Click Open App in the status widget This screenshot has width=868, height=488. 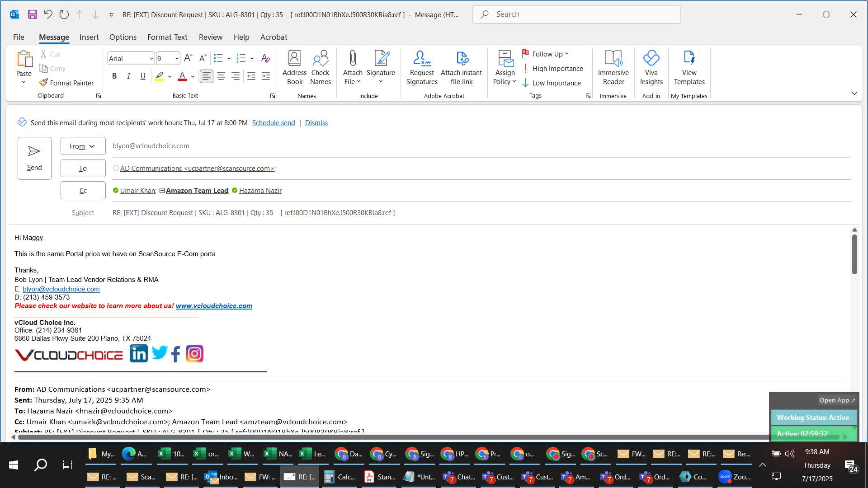(x=837, y=400)
